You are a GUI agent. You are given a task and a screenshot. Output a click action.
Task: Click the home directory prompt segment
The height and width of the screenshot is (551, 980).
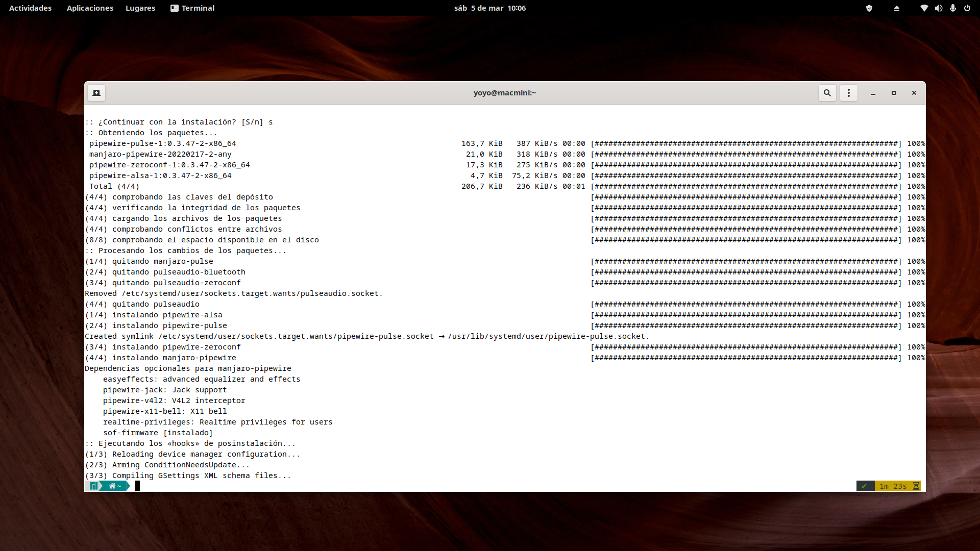(115, 486)
